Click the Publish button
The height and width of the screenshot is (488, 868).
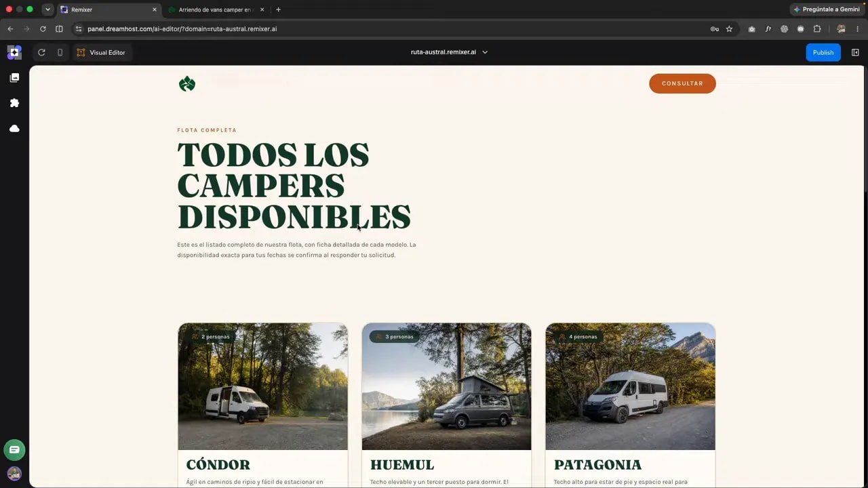pyautogui.click(x=823, y=52)
